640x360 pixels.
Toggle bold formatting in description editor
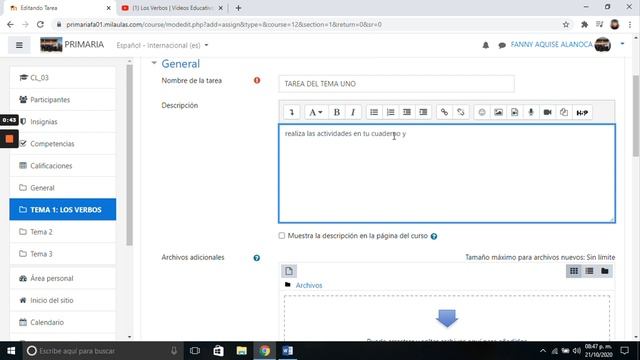coord(337,112)
